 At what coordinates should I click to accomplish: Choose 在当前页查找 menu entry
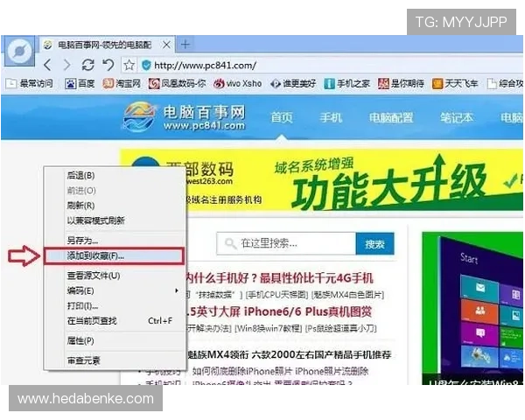tap(115, 321)
